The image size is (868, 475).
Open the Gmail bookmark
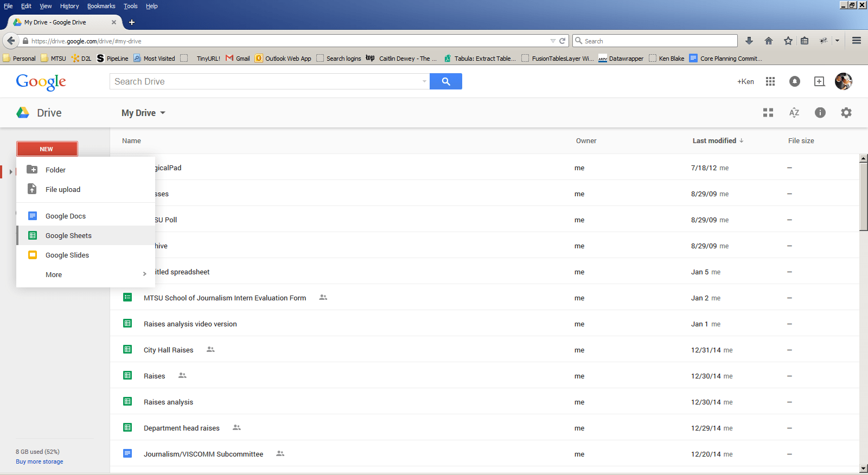coord(238,59)
